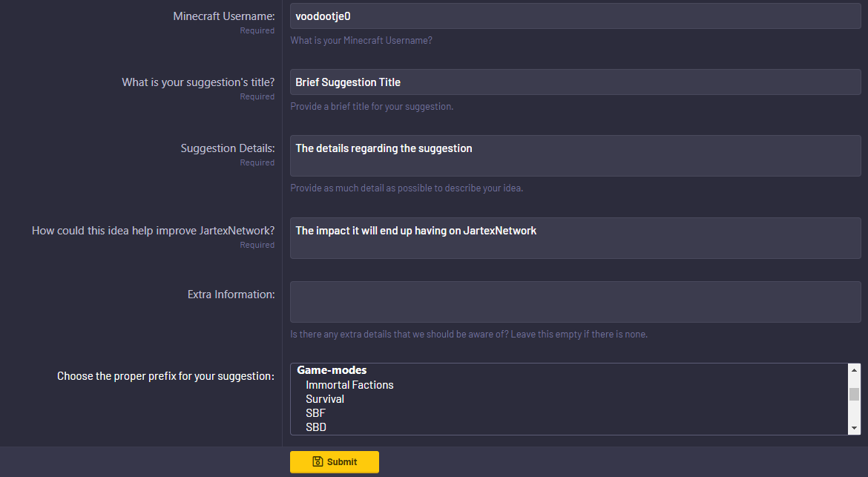The width and height of the screenshot is (868, 477).
Task: Click the Brief Suggestion Title input box
Action: [575, 82]
